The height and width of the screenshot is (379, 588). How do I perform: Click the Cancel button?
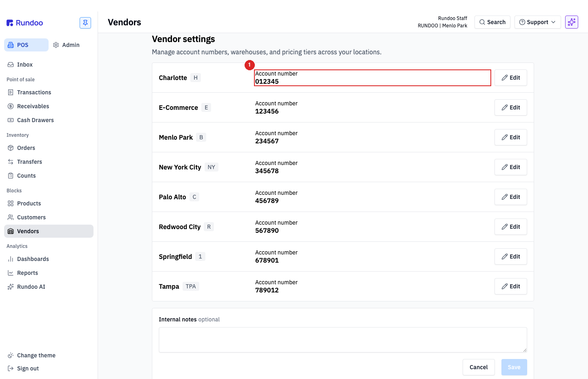479,367
